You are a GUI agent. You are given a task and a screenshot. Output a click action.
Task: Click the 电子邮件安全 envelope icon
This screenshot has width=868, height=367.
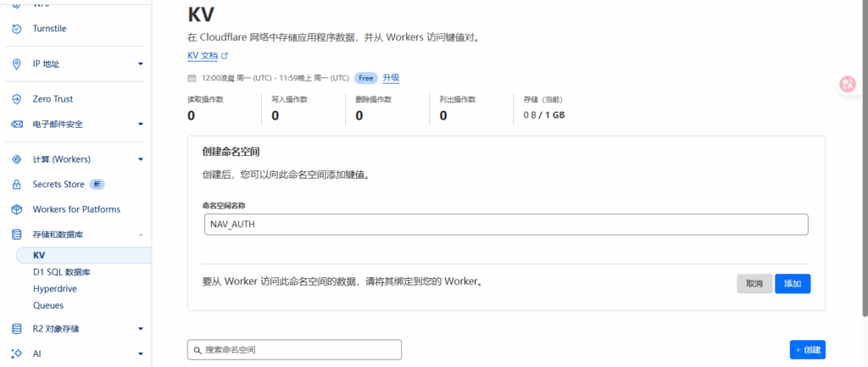[x=16, y=125]
